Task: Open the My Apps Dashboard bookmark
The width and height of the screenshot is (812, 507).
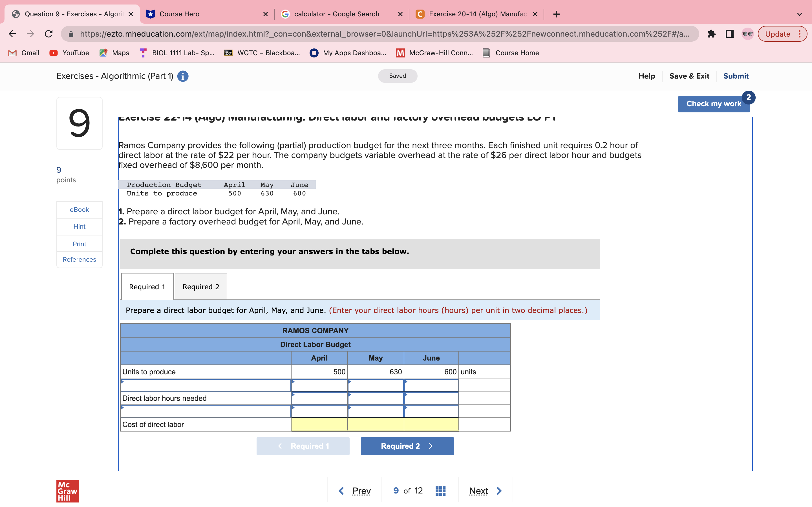Action: tap(348, 53)
